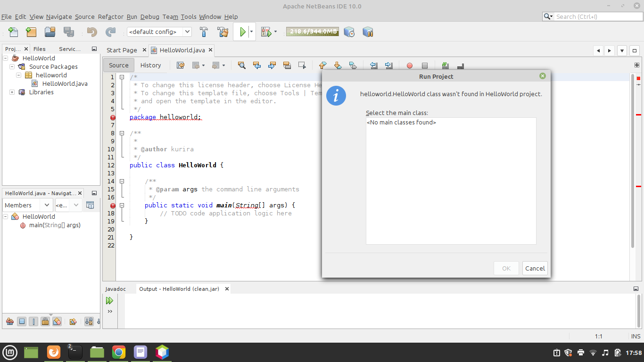Screen dimensions: 644x362
Task: Switch editor to History view
Action: (150, 66)
